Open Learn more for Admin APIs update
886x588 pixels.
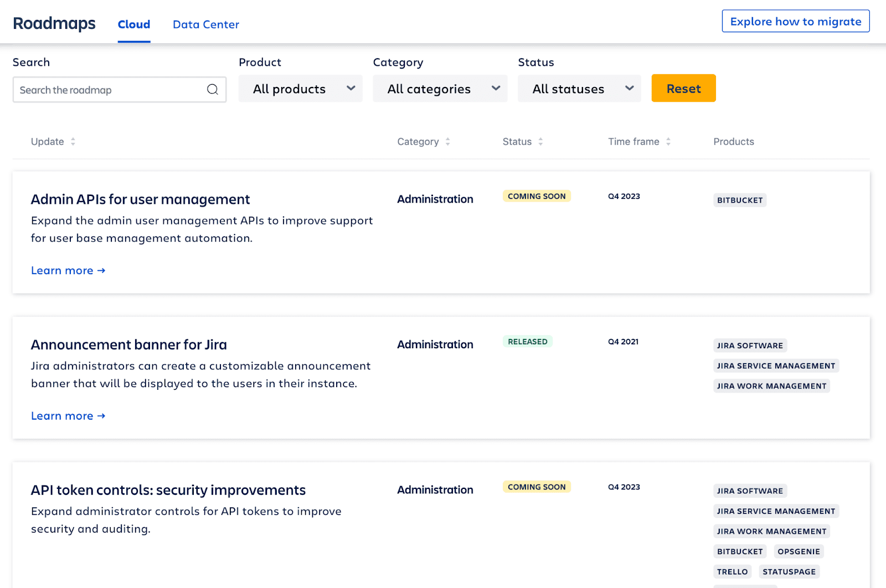tap(68, 270)
